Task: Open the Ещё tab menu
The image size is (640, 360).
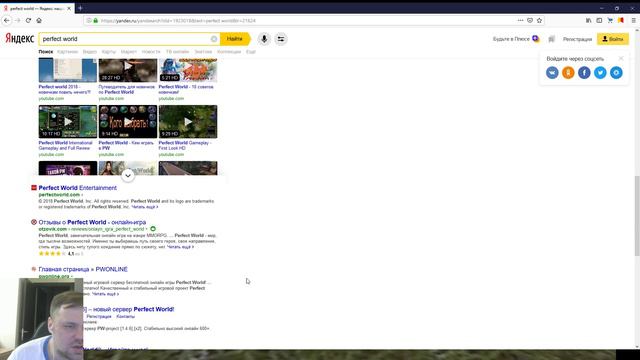Action: 251,52
